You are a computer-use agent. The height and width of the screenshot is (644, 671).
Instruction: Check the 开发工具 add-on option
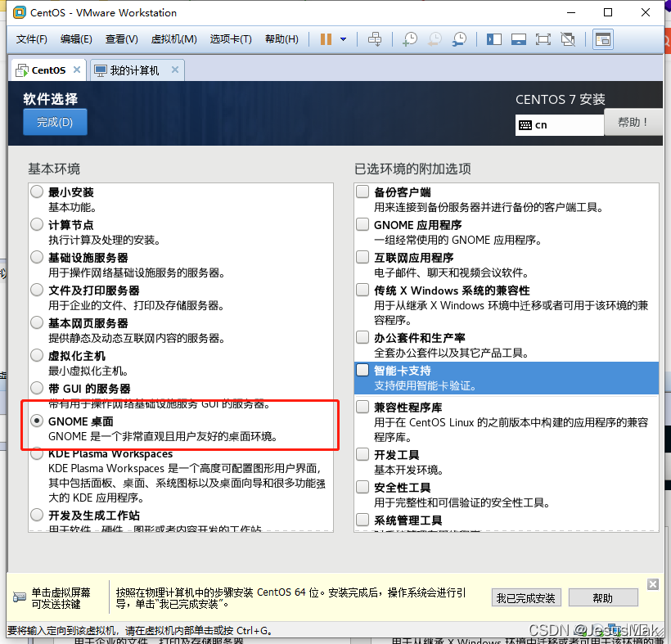click(x=362, y=454)
